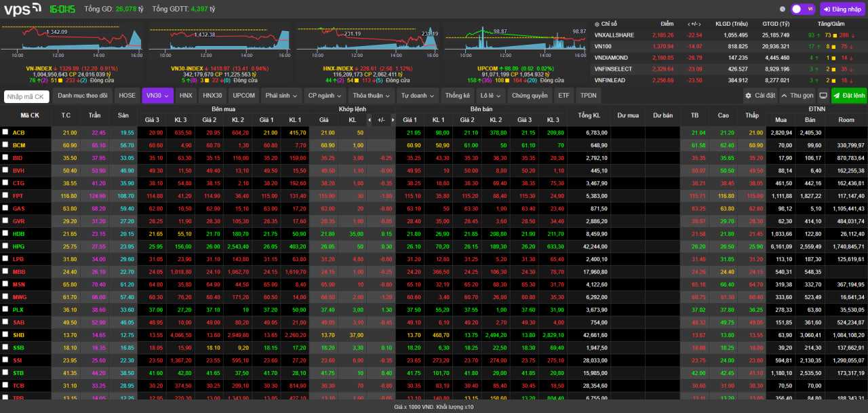Image resolution: width=868 pixels, height=413 pixels.
Task: Open the CP ngành dropdown
Action: point(325,96)
